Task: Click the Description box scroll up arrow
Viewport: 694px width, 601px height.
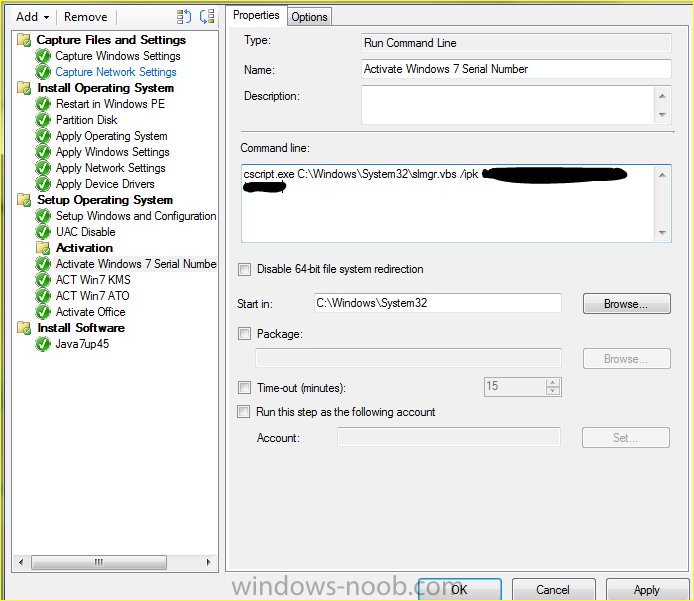Action: point(662,96)
